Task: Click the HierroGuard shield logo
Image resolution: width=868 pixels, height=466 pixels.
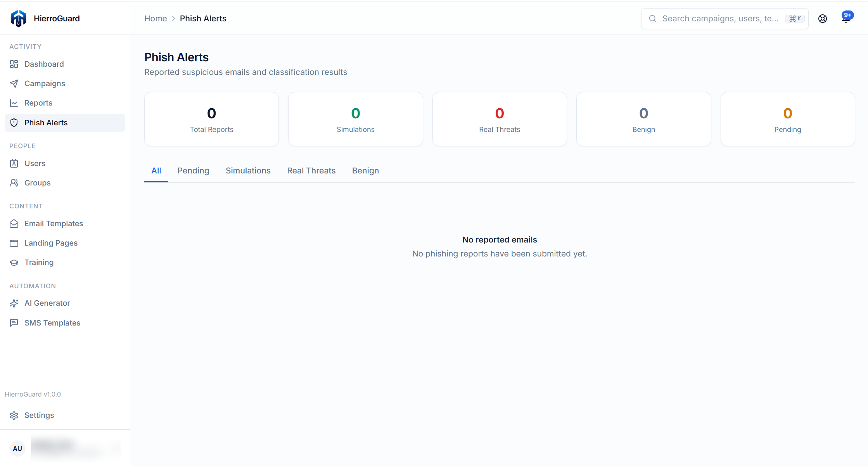Action: click(x=18, y=18)
